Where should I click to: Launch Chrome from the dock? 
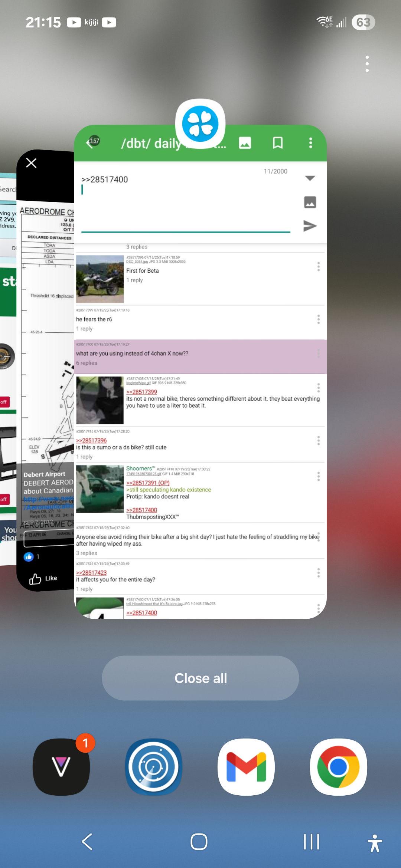point(339,767)
